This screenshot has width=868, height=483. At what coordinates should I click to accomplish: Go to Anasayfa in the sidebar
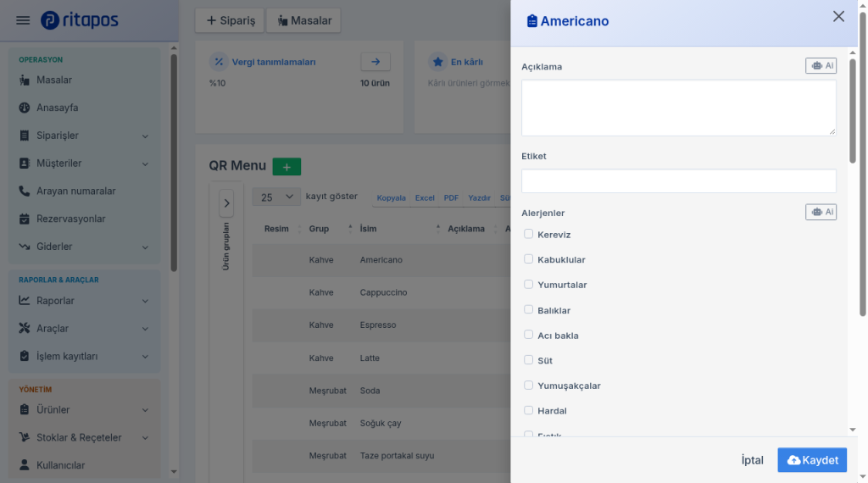coord(84,108)
